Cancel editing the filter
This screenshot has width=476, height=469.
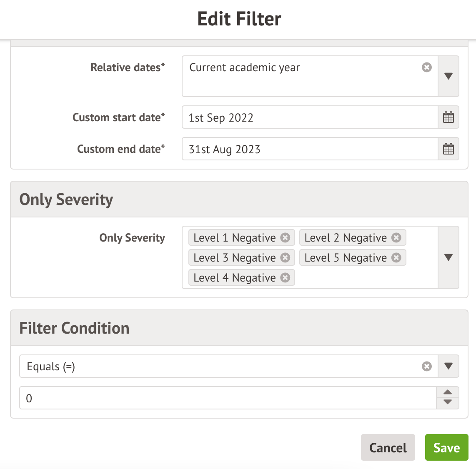coord(388,448)
